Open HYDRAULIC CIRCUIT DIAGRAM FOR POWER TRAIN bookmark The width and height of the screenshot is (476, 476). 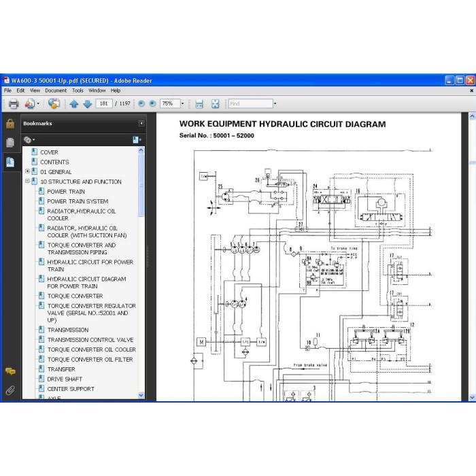click(86, 283)
